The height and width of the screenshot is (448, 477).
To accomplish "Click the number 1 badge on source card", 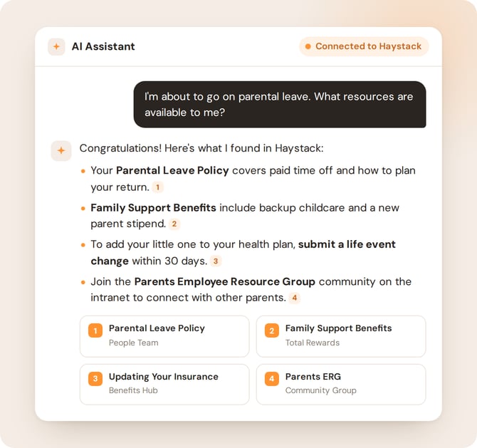I will coord(95,330).
